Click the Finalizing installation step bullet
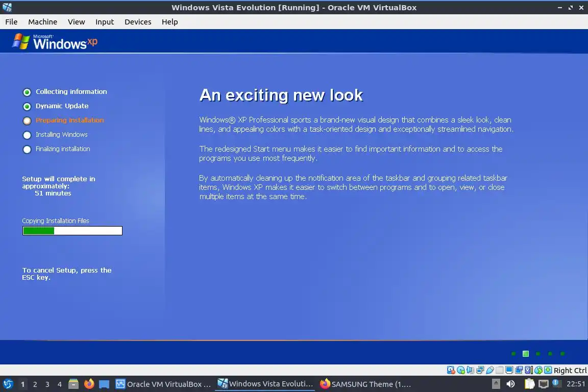 coord(27,150)
